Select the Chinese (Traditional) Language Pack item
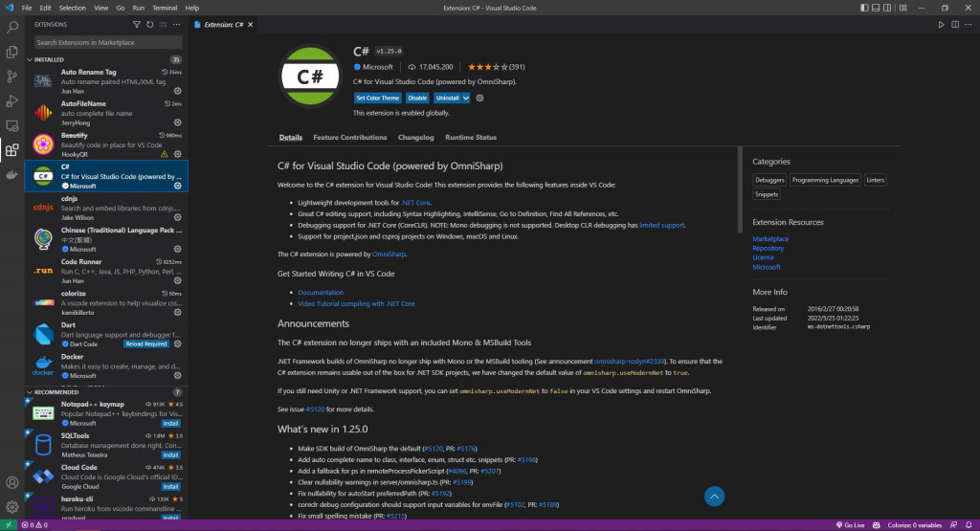 [106, 239]
